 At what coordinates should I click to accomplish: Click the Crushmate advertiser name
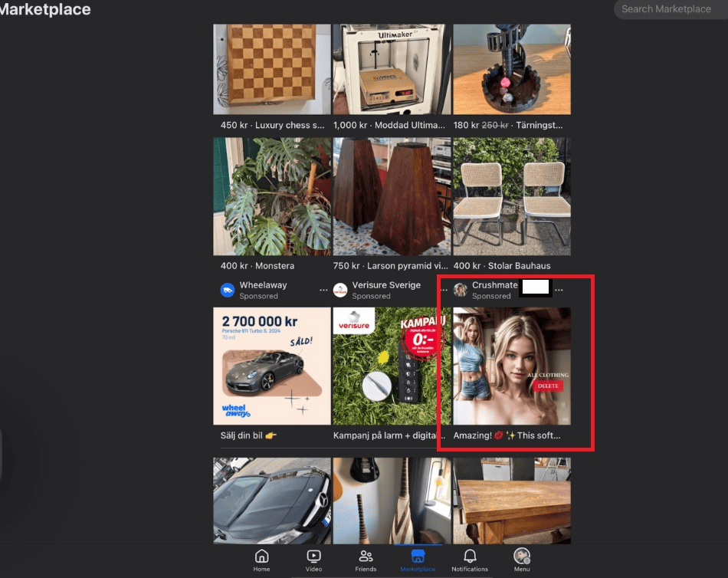point(495,285)
